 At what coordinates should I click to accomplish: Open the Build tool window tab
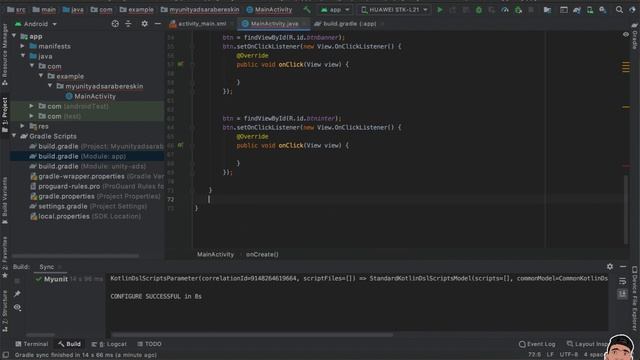69,344
